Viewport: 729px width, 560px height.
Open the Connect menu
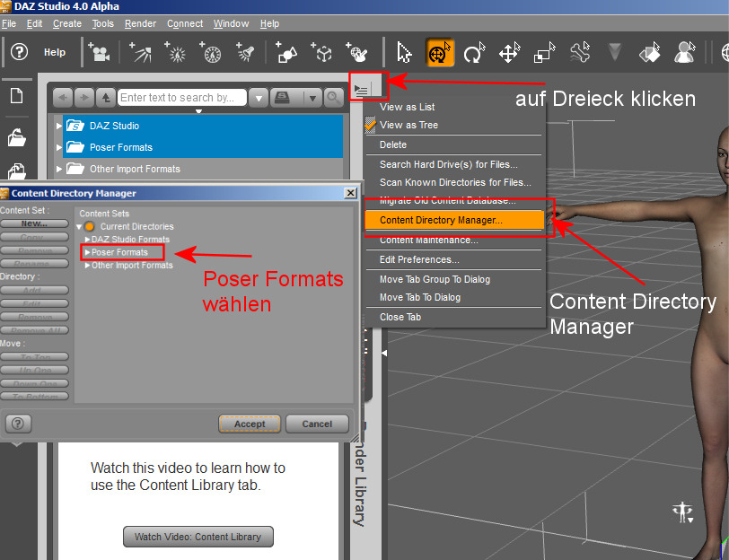pyautogui.click(x=185, y=23)
